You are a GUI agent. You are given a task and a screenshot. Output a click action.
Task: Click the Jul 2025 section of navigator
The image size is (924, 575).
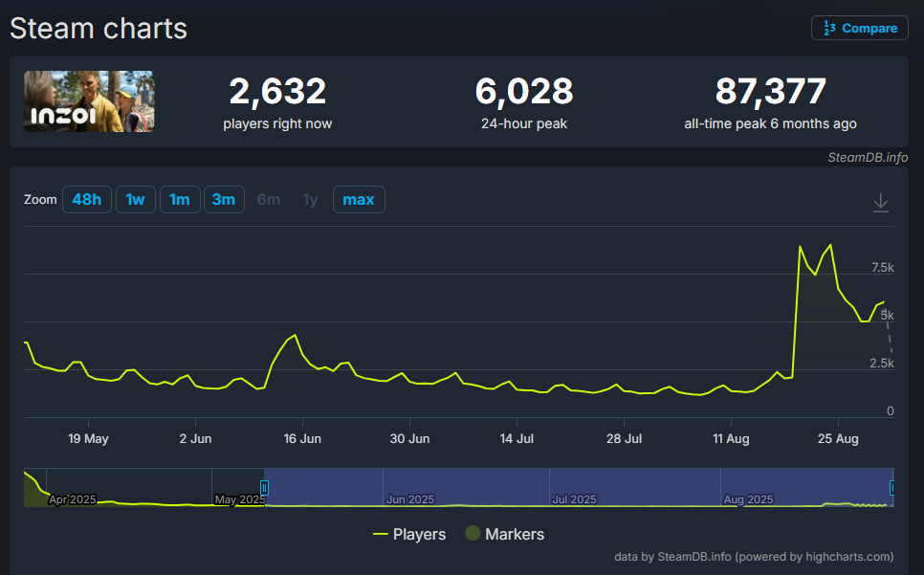pyautogui.click(x=575, y=499)
